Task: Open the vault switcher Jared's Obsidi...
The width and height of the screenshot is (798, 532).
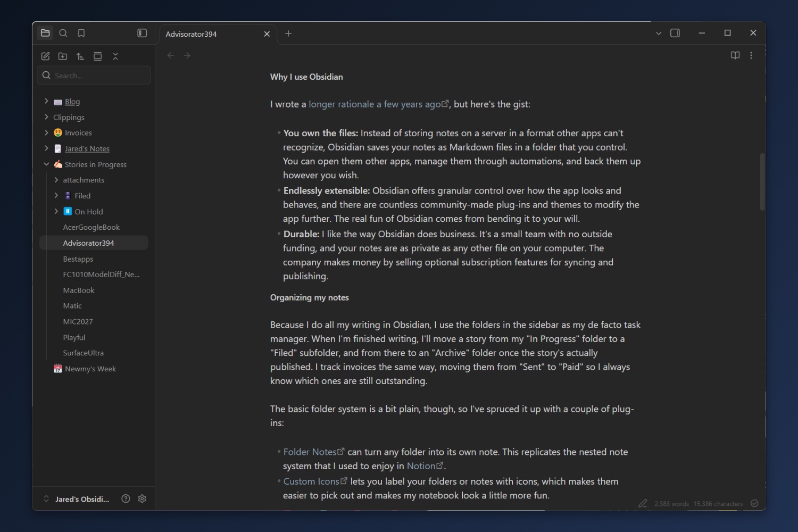Action: [x=76, y=499]
